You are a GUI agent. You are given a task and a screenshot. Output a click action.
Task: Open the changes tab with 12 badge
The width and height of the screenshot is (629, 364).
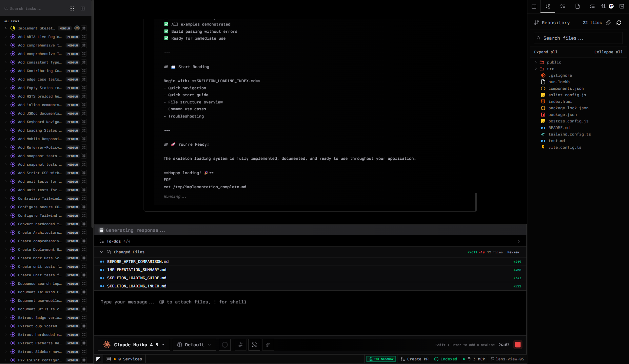(607, 6)
